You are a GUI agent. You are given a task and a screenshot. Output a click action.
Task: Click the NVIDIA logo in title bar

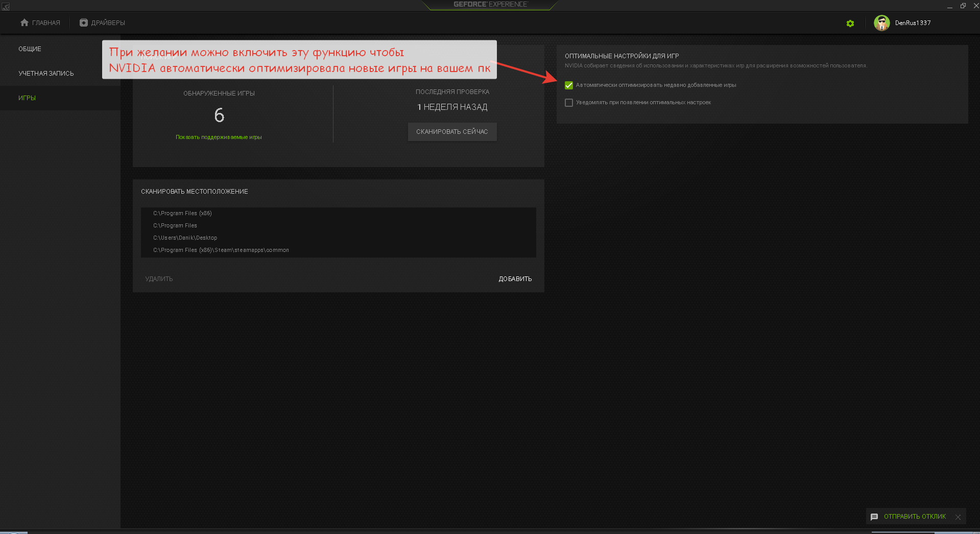[x=6, y=6]
